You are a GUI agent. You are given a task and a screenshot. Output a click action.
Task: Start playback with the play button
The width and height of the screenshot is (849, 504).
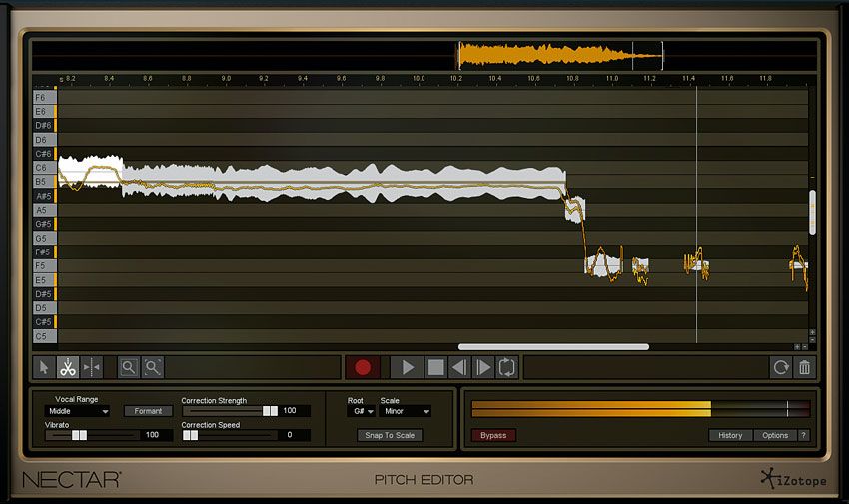click(408, 367)
